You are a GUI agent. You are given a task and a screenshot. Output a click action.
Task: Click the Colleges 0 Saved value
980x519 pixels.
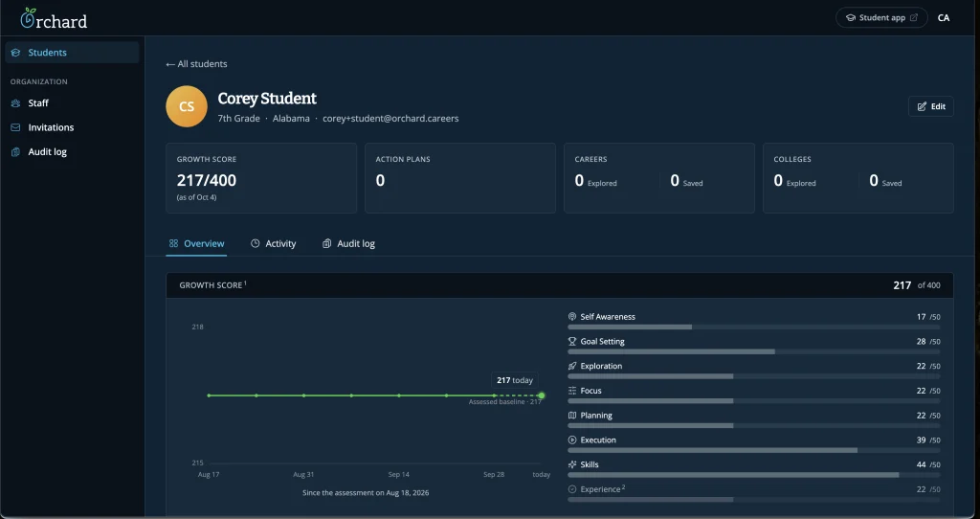pos(885,181)
